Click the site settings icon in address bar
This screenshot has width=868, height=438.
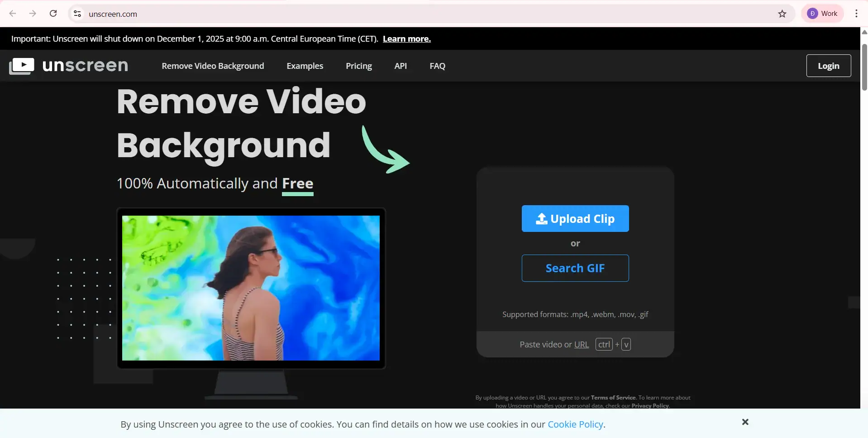pos(77,14)
